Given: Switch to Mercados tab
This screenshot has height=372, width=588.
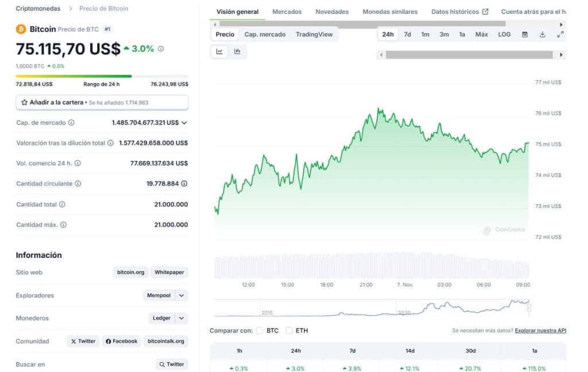Looking at the screenshot, I should pyautogui.click(x=287, y=11).
